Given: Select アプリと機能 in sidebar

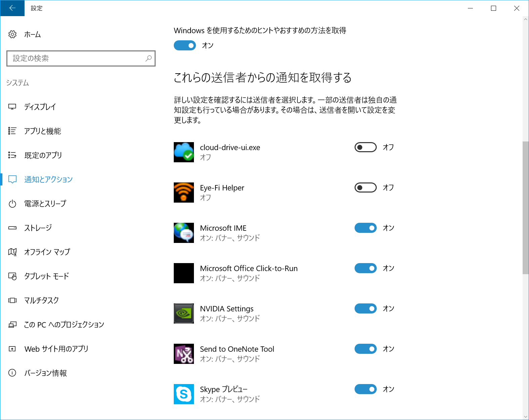Looking at the screenshot, I should [43, 131].
